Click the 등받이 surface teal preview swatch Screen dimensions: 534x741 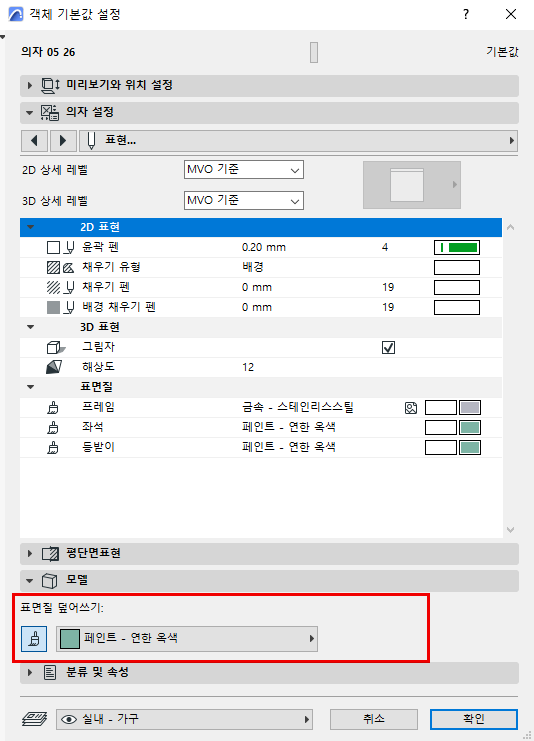tap(470, 448)
